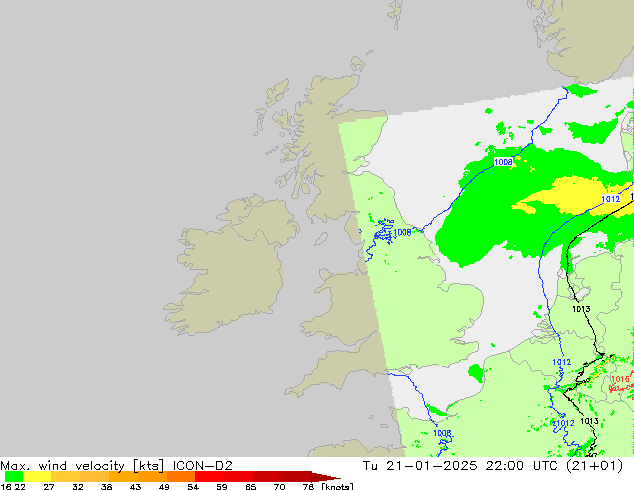Click the legend value '65'
634x490 pixels.
pyautogui.click(x=251, y=486)
